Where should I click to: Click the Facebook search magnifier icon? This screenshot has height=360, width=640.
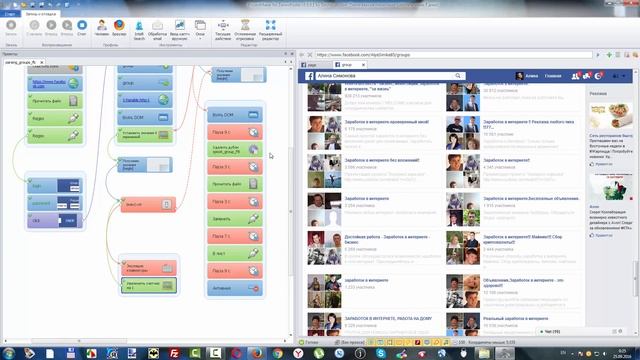458,76
